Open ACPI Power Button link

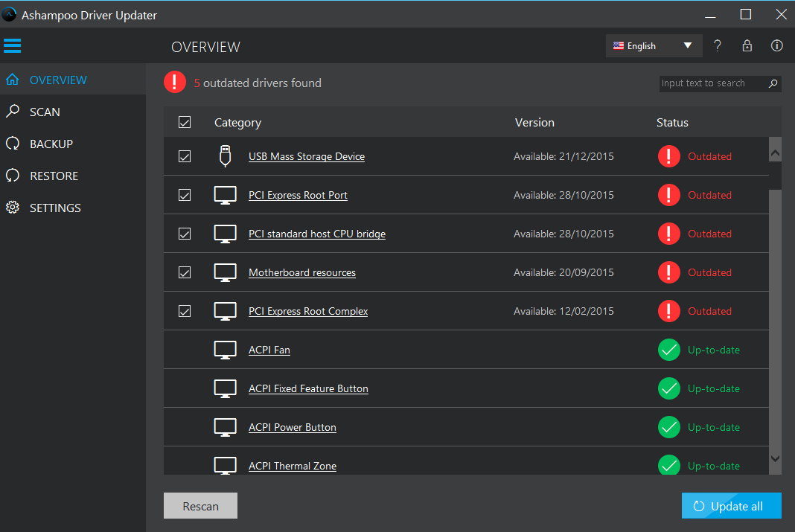[x=293, y=428]
